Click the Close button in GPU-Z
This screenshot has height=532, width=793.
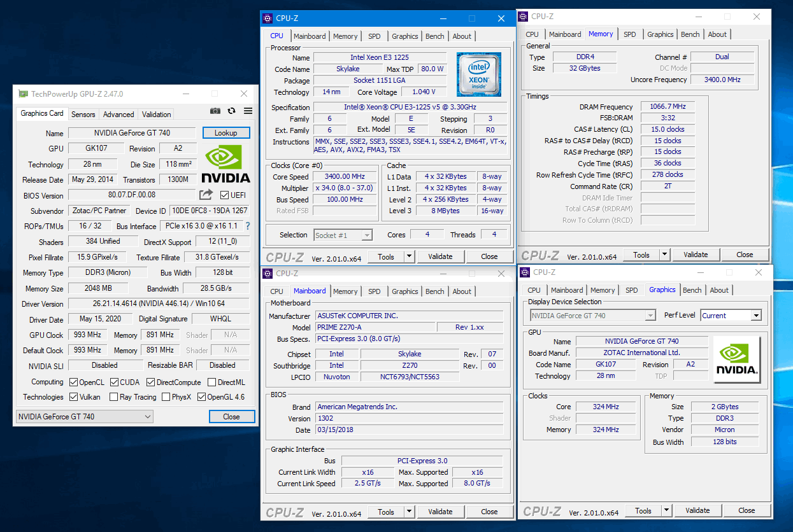click(x=232, y=417)
